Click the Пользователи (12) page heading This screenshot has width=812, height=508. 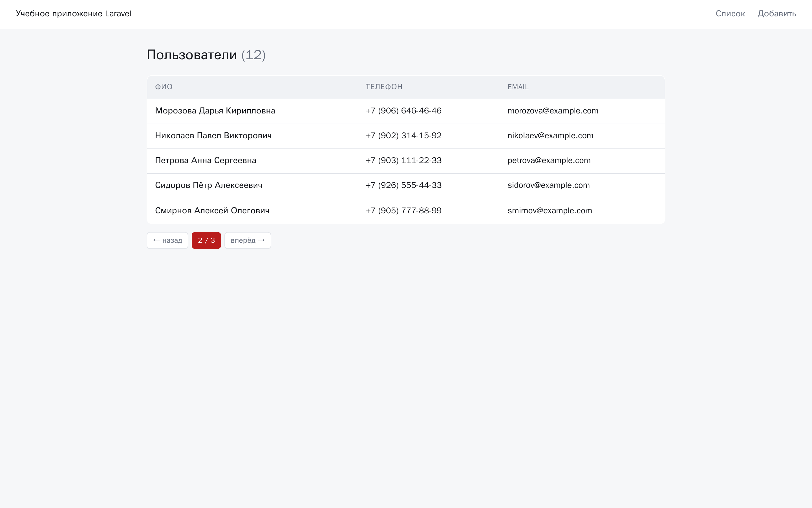[x=206, y=55]
